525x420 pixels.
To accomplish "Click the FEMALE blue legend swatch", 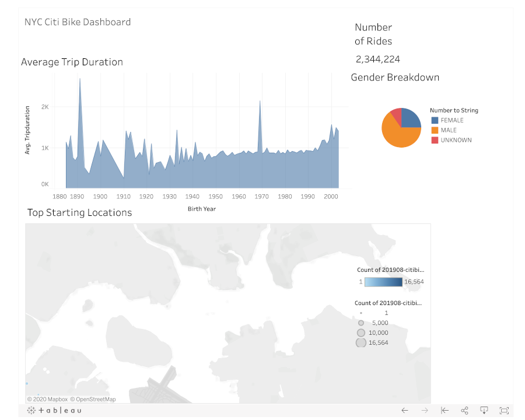I will click(435, 120).
